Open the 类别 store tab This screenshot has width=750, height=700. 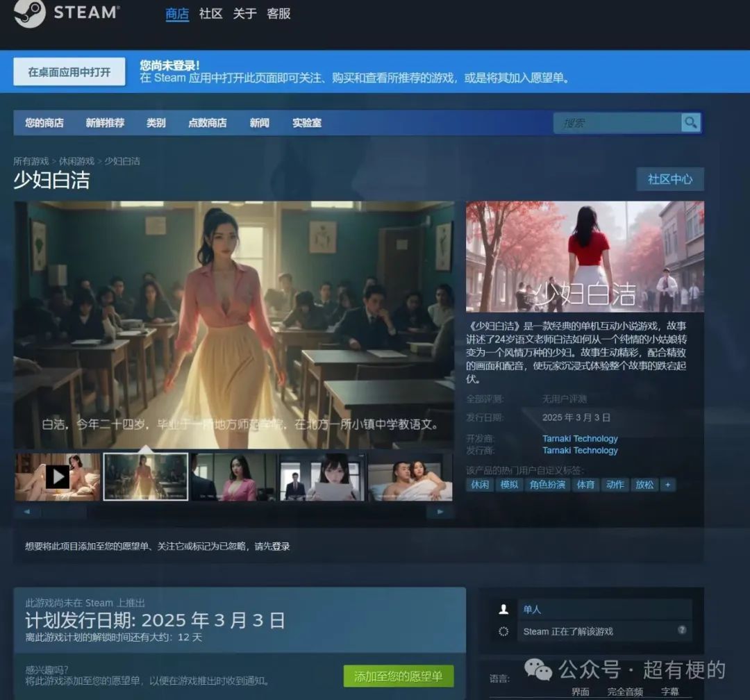point(156,123)
